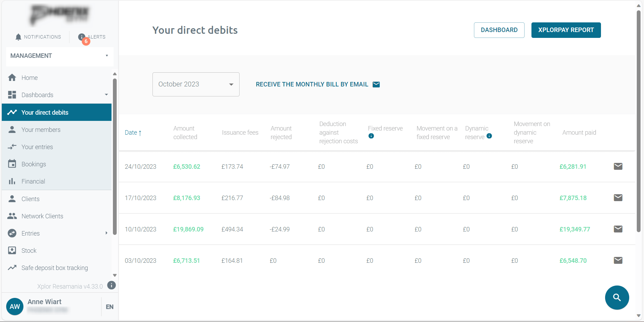Click the envelope icon on the 24/10/2023 row

618,166
